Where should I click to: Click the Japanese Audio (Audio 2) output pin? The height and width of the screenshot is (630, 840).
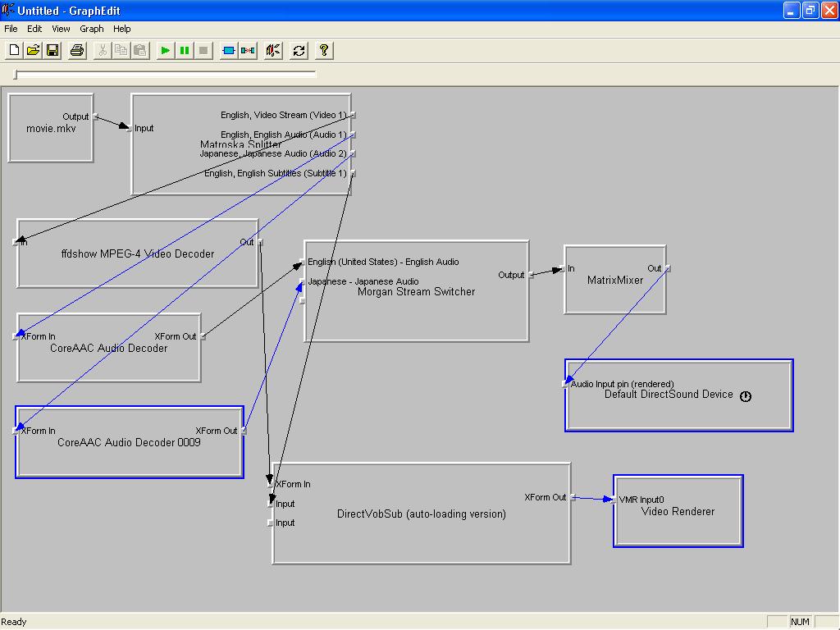click(353, 153)
